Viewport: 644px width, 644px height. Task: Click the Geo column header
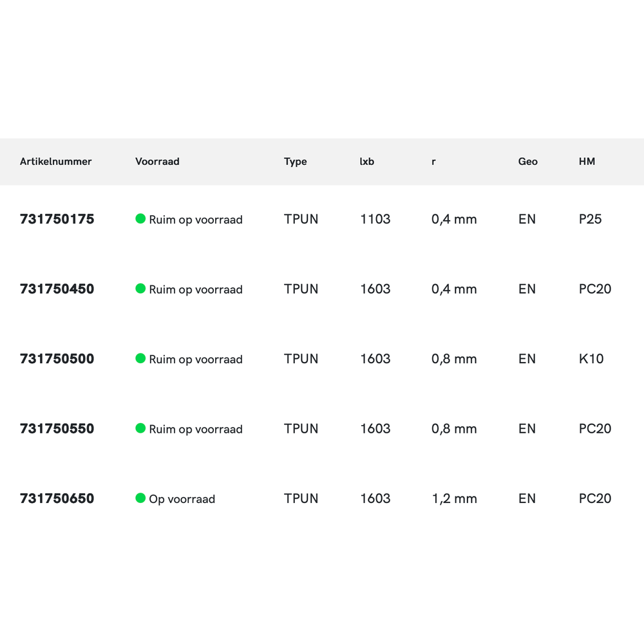point(528,162)
